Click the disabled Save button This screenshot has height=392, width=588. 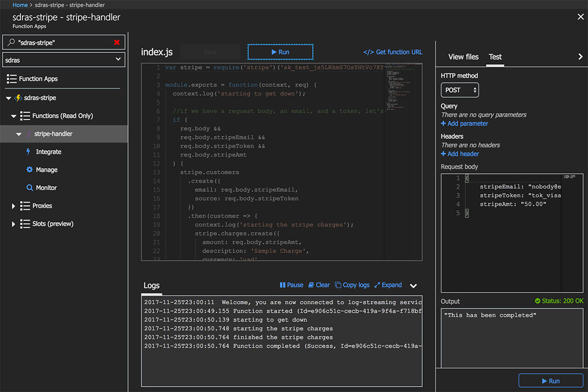[x=210, y=52]
